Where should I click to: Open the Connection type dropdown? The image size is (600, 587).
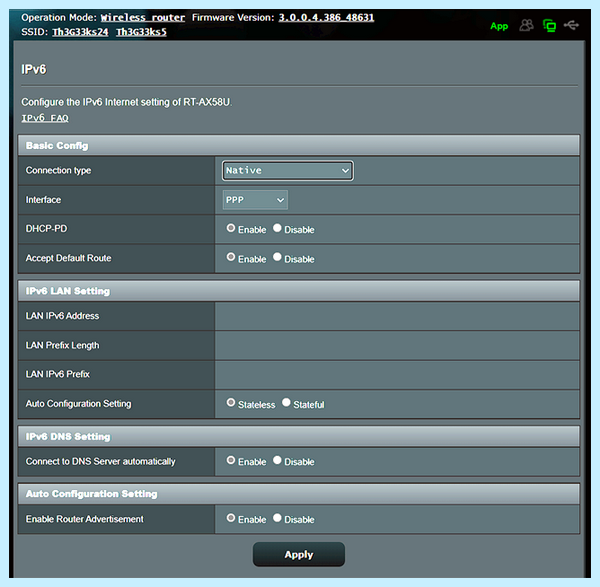click(x=287, y=170)
